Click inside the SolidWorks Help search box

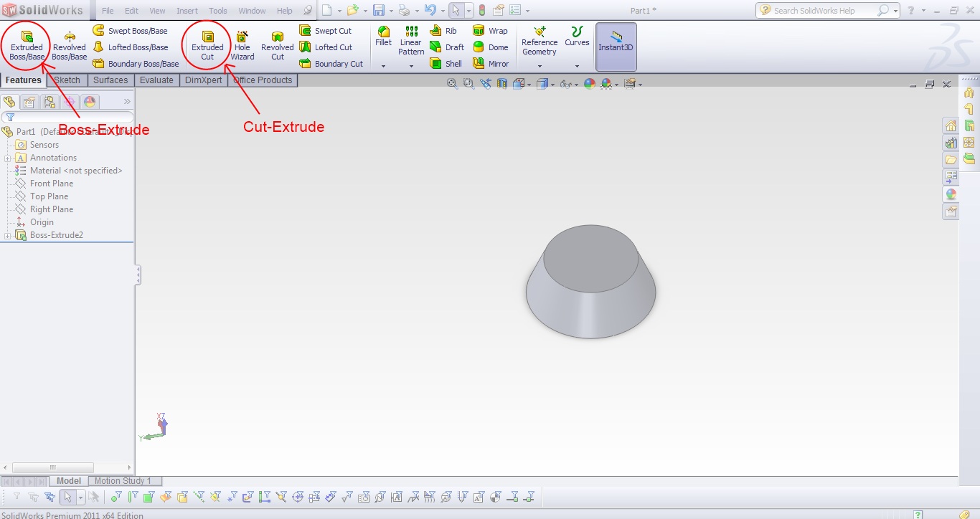[825, 10]
